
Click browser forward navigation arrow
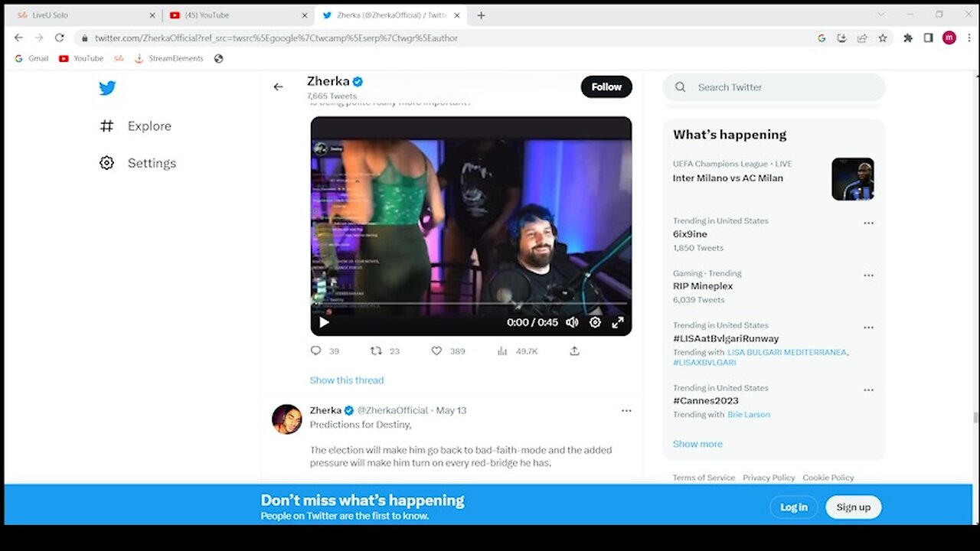point(39,37)
